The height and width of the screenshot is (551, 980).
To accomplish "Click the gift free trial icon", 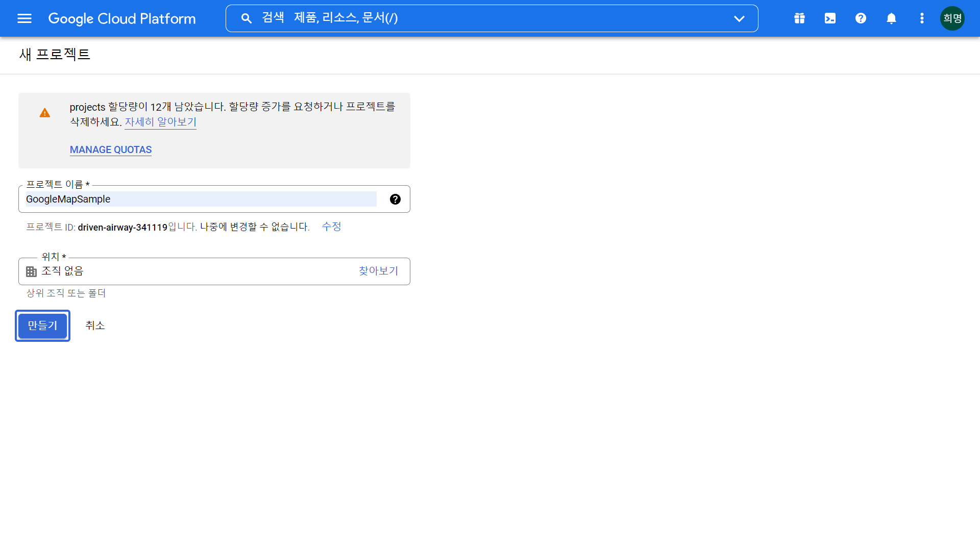I will [799, 19].
